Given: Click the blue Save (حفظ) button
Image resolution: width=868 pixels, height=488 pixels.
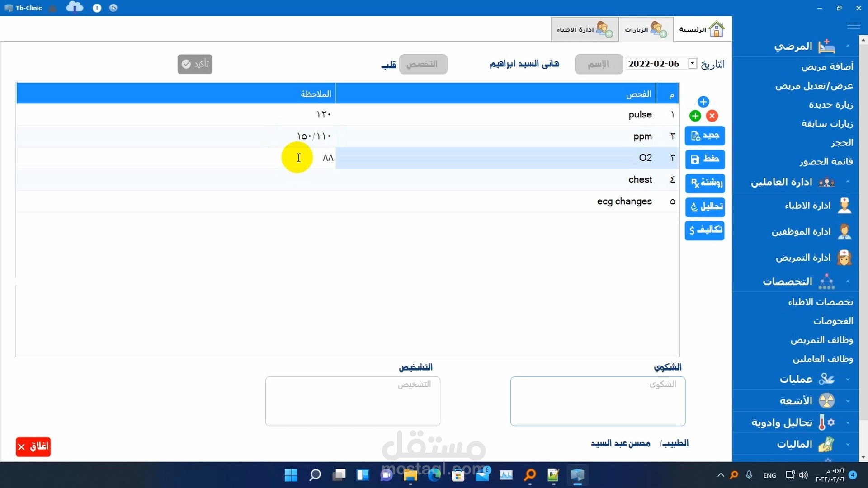Looking at the screenshot, I should [704, 159].
